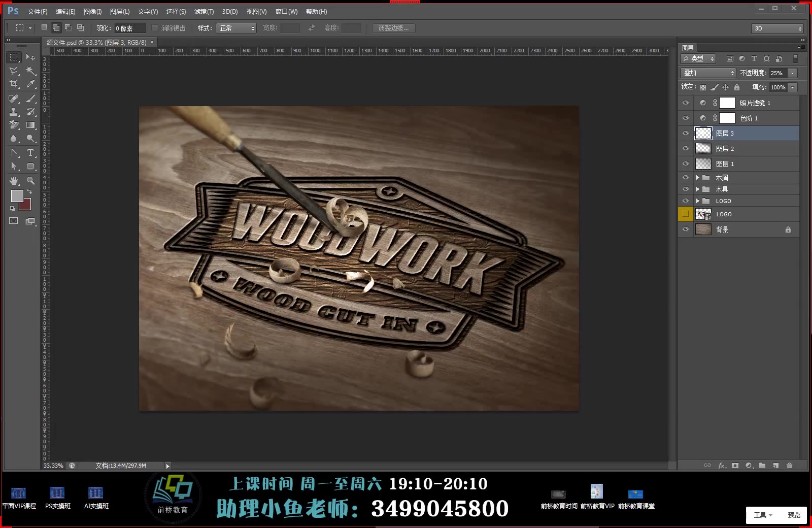Delete layer with trash icon

789,465
